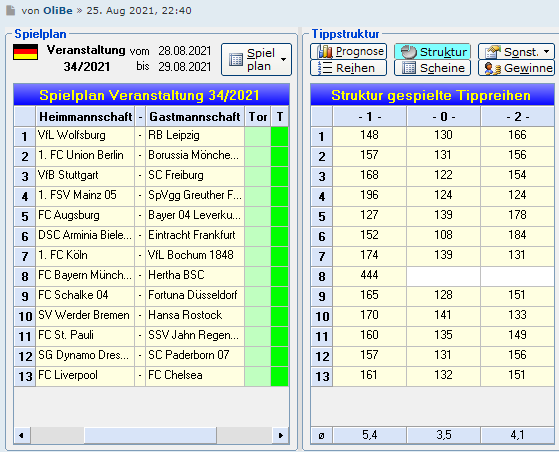Click the Reihen list icon
The width and height of the screenshot is (559, 452).
tap(325, 68)
